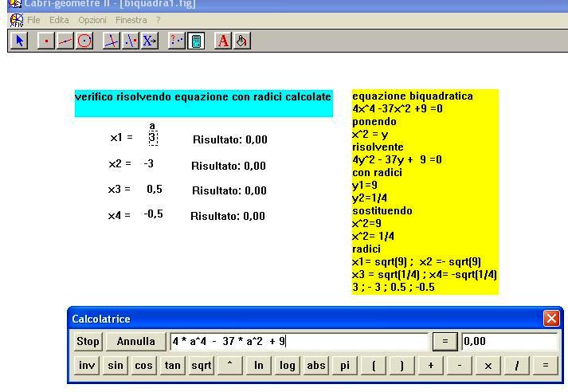Click the Risultato: 0,00 beside x3
The image size is (568, 392).
click(x=229, y=190)
